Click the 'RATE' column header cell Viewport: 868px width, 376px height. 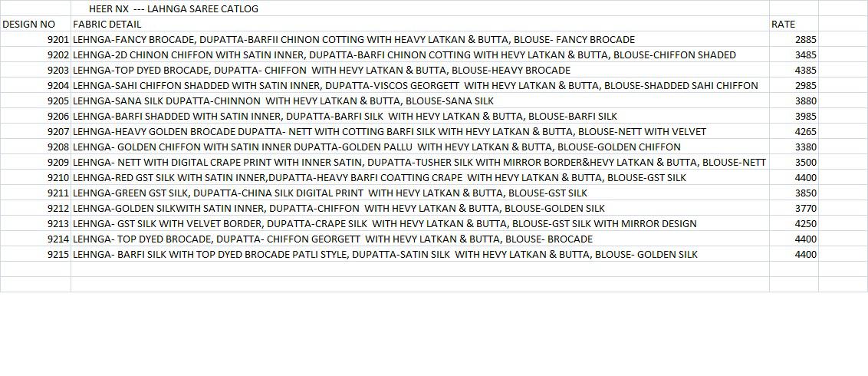point(783,25)
